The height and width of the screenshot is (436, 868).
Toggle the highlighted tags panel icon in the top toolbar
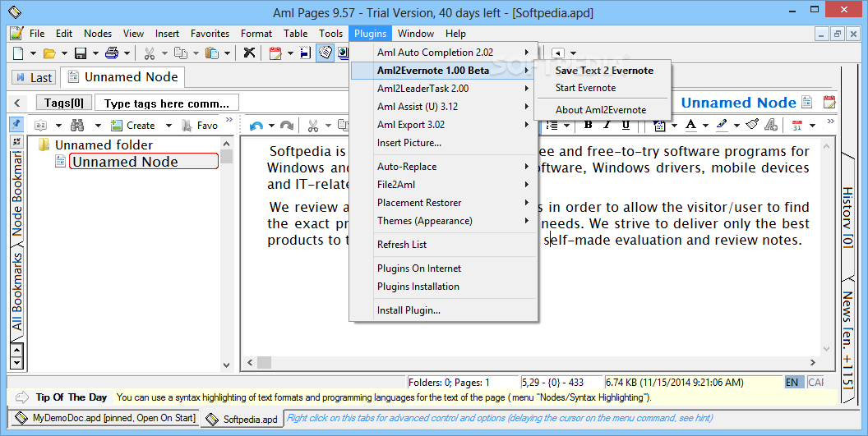point(325,53)
